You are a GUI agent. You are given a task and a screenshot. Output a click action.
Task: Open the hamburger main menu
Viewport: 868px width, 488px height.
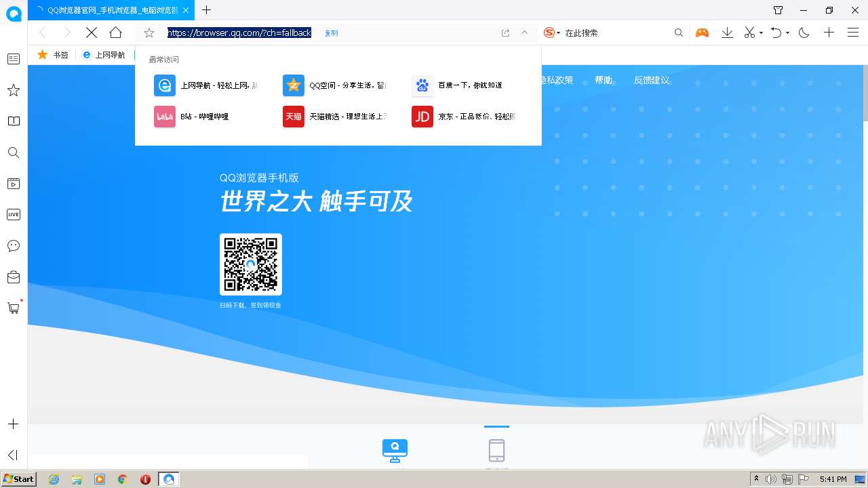tap(853, 33)
